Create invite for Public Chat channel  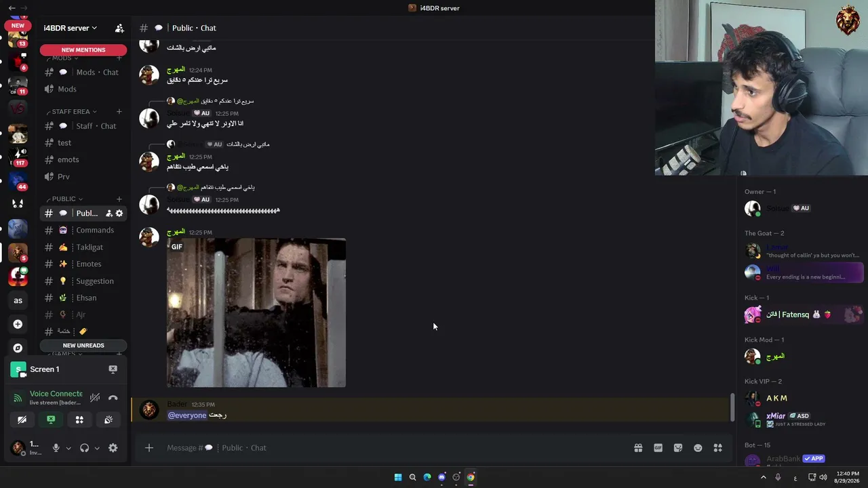(108, 213)
